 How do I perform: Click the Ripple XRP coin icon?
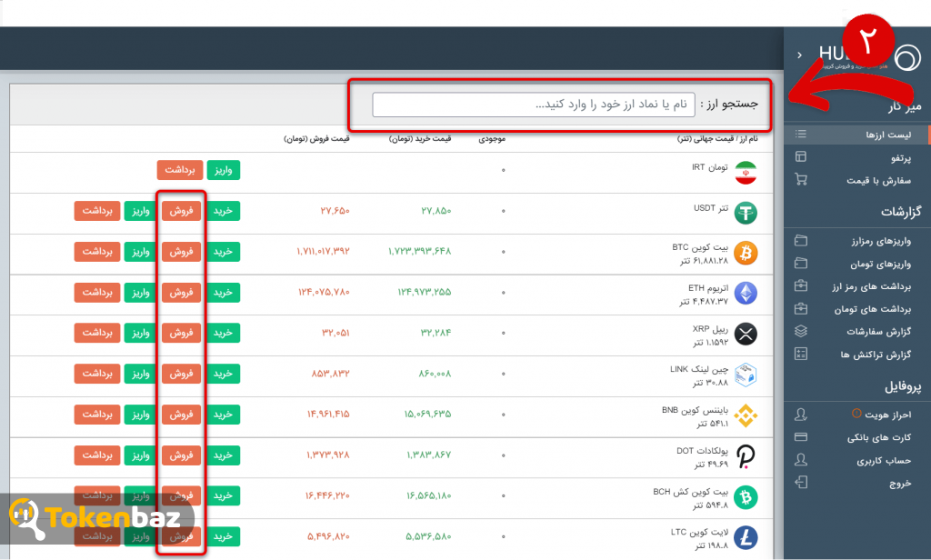coord(746,334)
